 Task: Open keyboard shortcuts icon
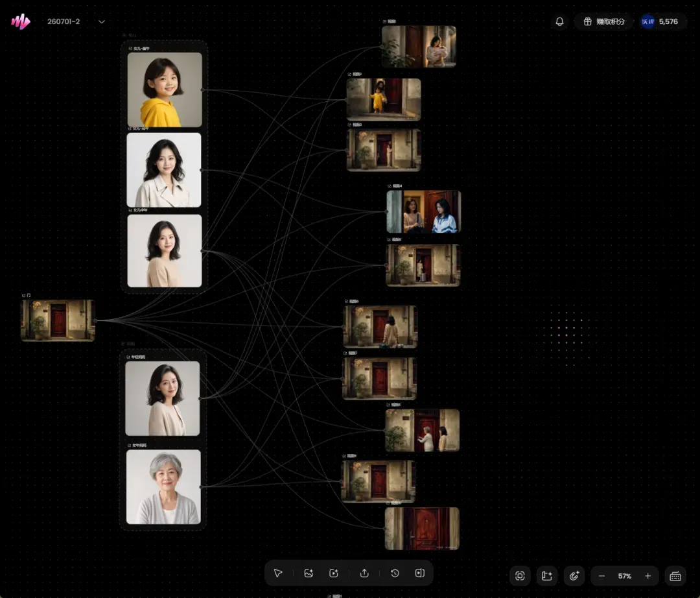[675, 576]
